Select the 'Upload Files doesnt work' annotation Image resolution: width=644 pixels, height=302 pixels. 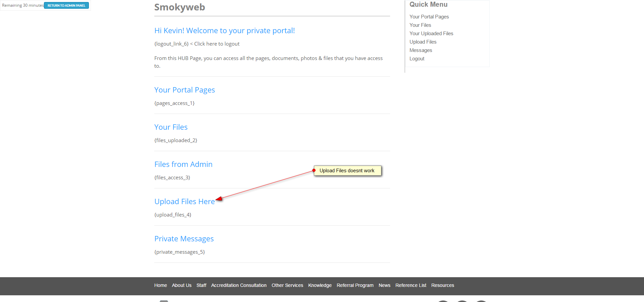click(347, 171)
